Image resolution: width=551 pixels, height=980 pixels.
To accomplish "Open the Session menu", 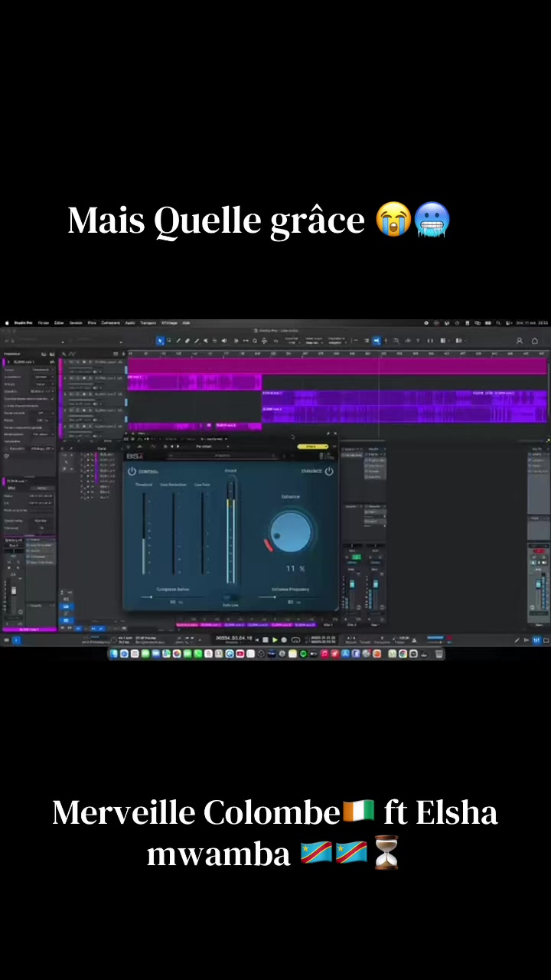I will click(x=76, y=323).
